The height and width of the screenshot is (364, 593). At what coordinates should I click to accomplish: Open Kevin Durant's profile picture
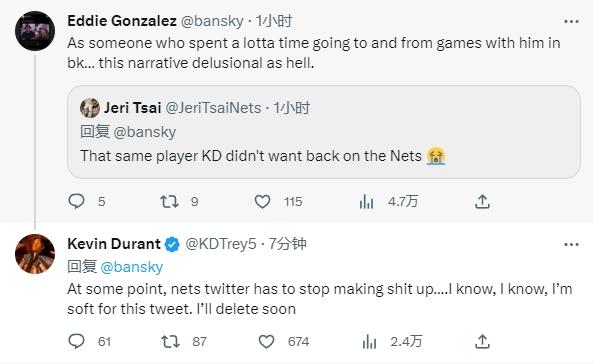[35, 254]
